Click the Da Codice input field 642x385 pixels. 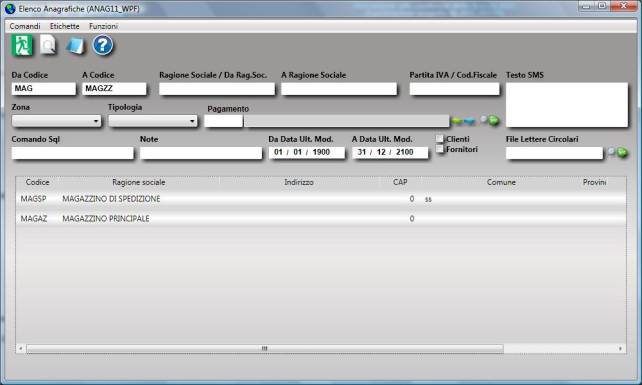click(x=44, y=88)
